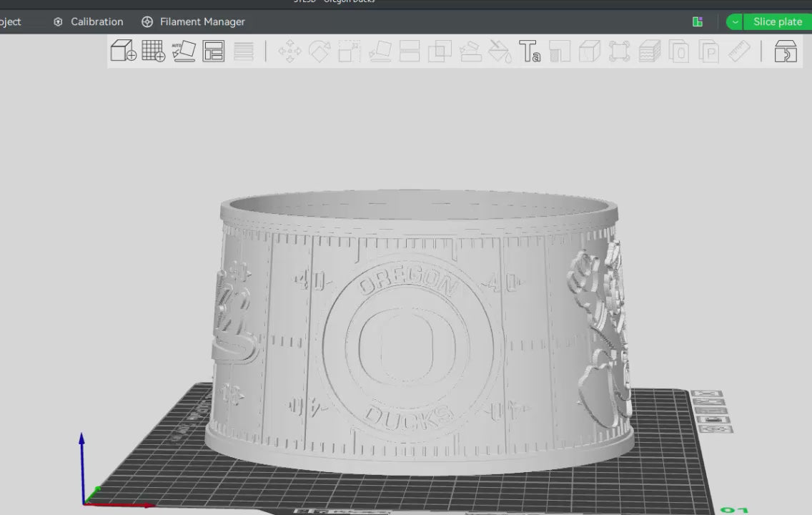Select the Lay on face tool
The image size is (812, 515).
click(380, 51)
